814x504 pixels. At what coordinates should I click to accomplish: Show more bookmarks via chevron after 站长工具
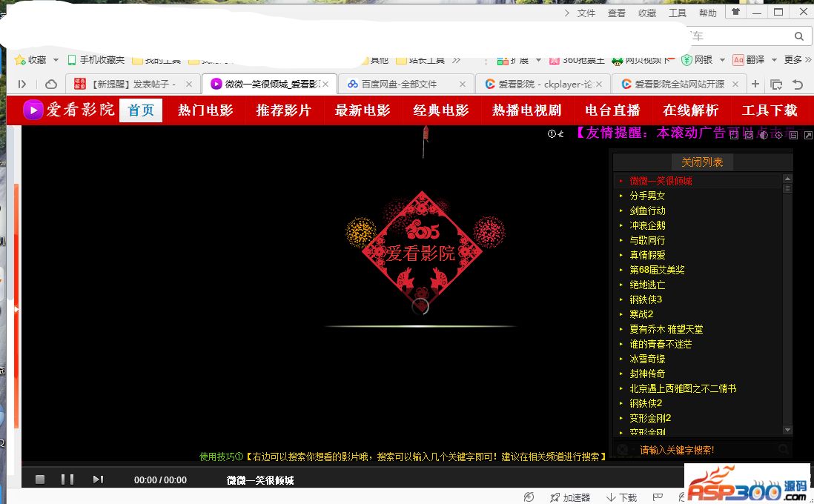457,60
